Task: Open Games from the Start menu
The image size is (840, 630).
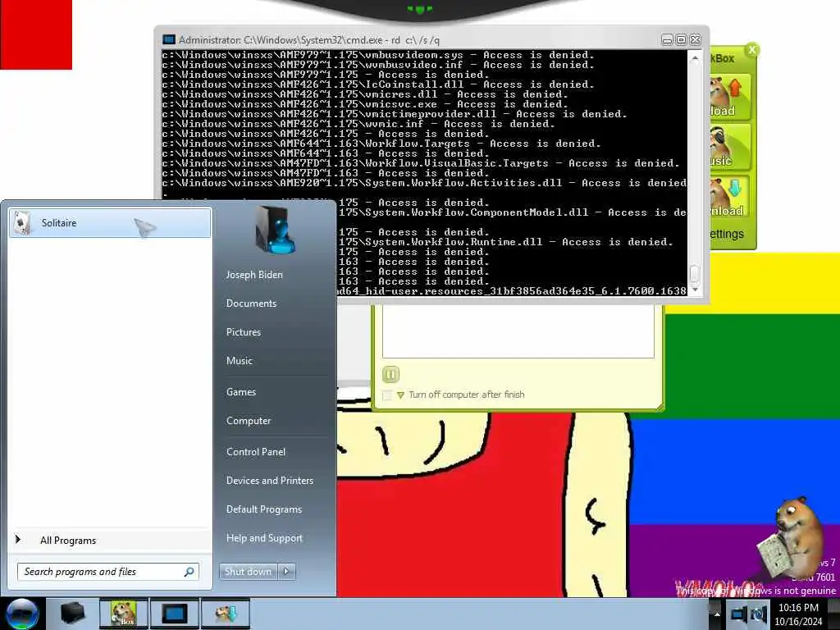Action: coord(241,392)
